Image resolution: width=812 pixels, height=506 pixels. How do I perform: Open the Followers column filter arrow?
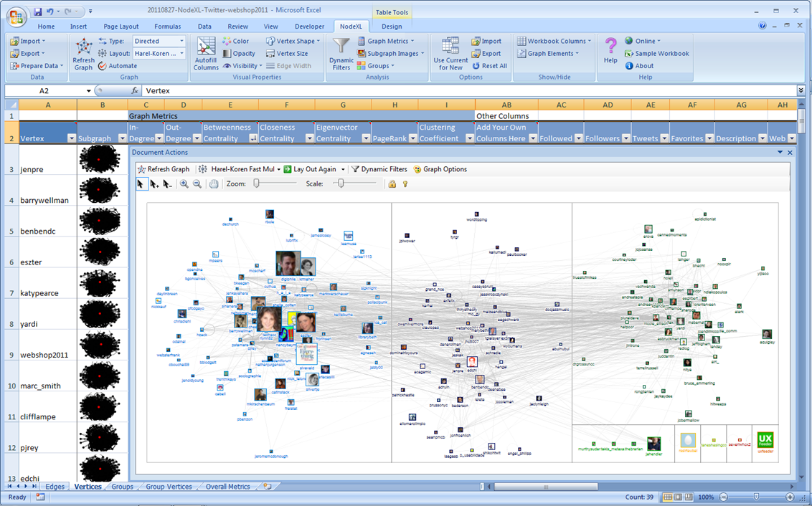click(625, 138)
